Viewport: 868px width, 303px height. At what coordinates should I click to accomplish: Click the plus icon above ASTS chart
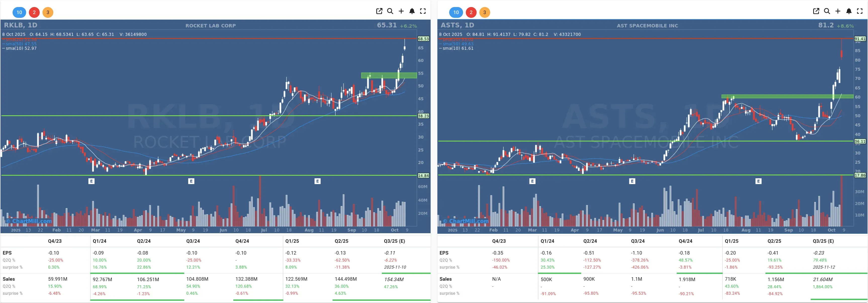tap(838, 11)
